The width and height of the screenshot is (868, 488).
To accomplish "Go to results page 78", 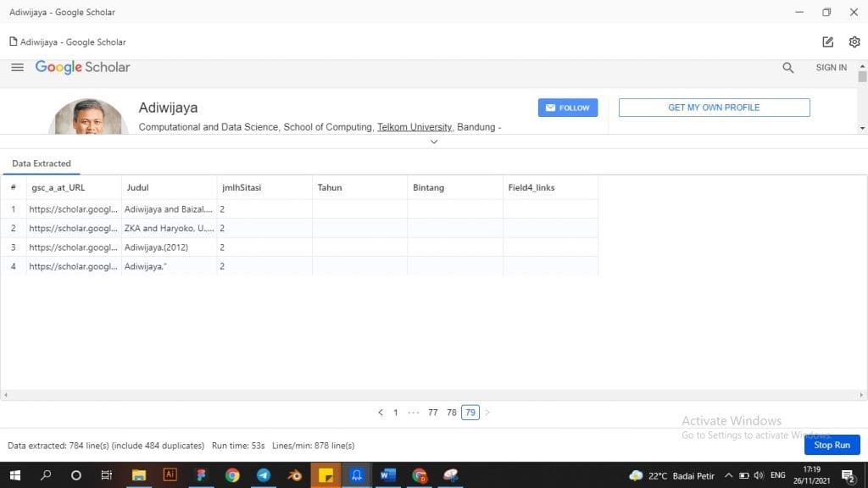I will [x=452, y=413].
